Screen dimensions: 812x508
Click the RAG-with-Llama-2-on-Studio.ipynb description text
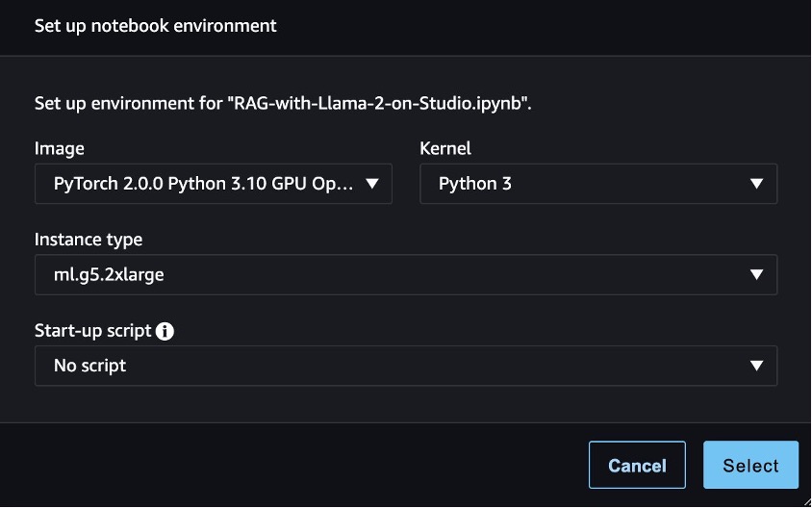[283, 104]
